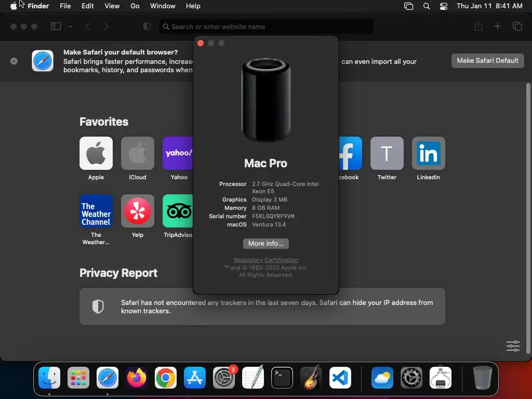Expand Safari tab group dropdown arrow
The image size is (532, 399).
(71, 26)
